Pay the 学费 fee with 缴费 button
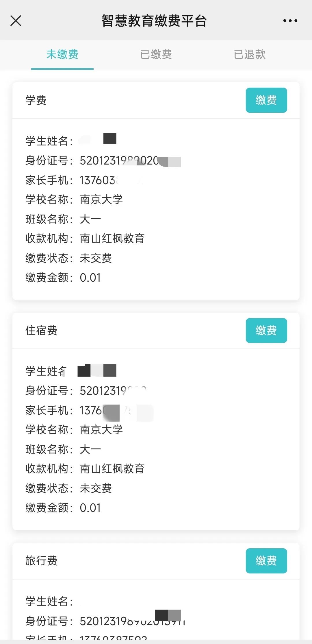Viewport: 312px width, 644px height. coord(266,100)
